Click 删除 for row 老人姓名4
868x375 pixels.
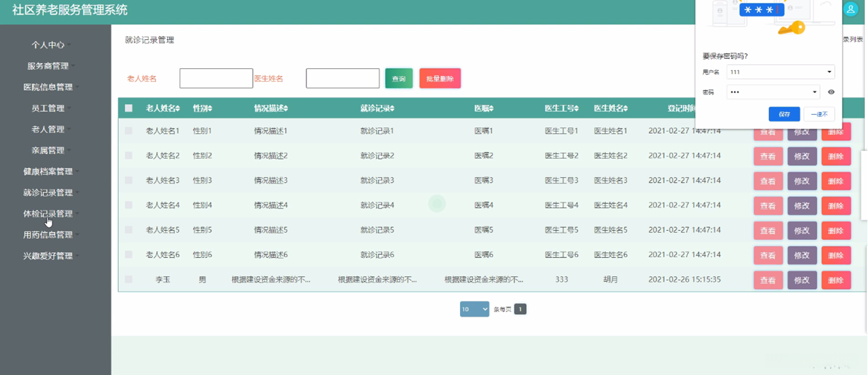(x=836, y=206)
